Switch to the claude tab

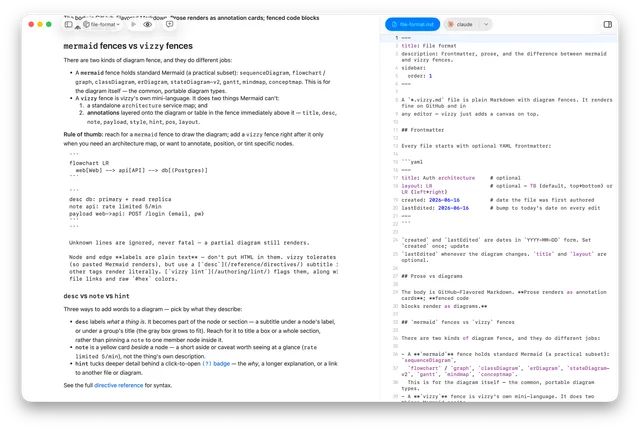pyautogui.click(x=461, y=24)
